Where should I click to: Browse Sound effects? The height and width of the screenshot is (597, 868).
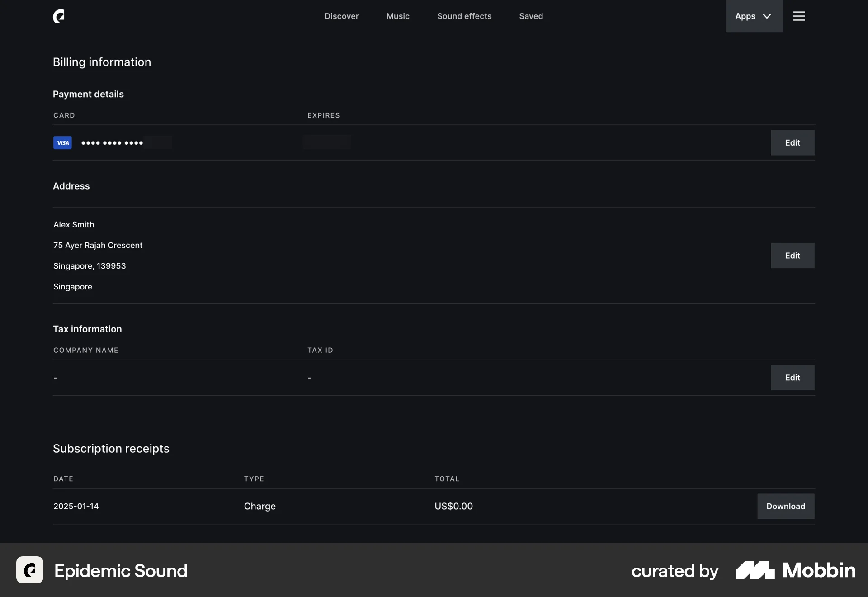(x=464, y=16)
